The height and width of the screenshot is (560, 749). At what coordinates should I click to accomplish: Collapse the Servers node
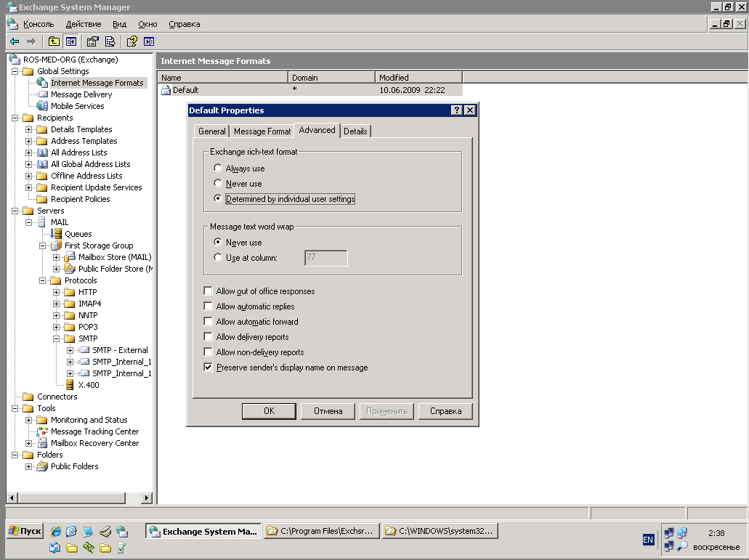pos(15,211)
